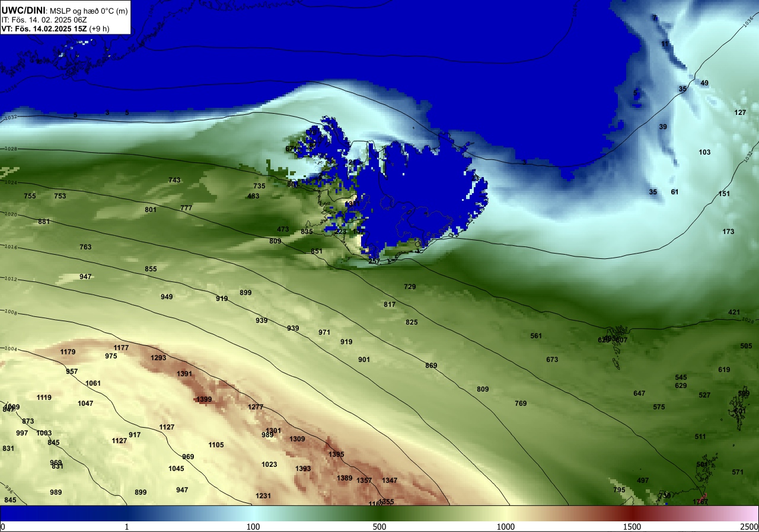Click the map value '753'
This screenshot has width=759, height=532.
(x=60, y=196)
